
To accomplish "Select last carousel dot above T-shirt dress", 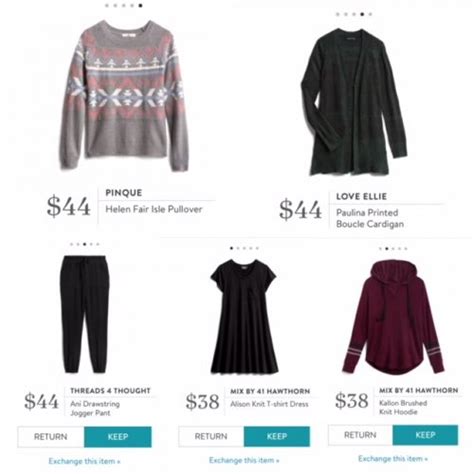I will [x=257, y=248].
